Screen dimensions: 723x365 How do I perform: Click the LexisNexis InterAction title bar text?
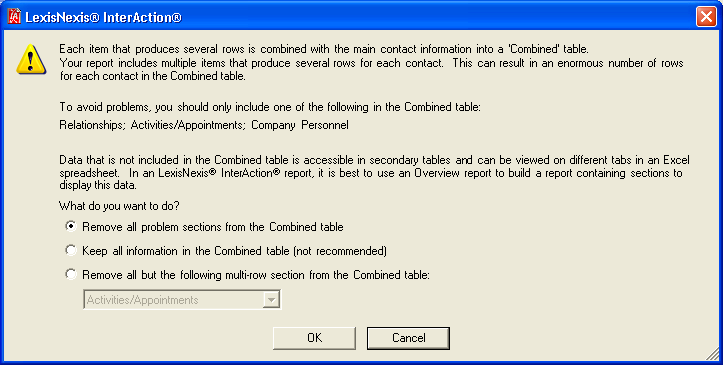click(x=103, y=18)
